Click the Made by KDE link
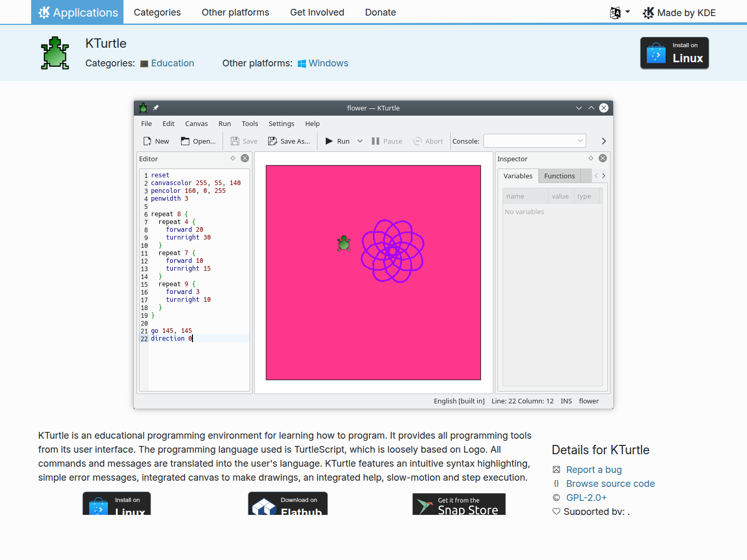The width and height of the screenshot is (747, 560). click(x=679, y=12)
